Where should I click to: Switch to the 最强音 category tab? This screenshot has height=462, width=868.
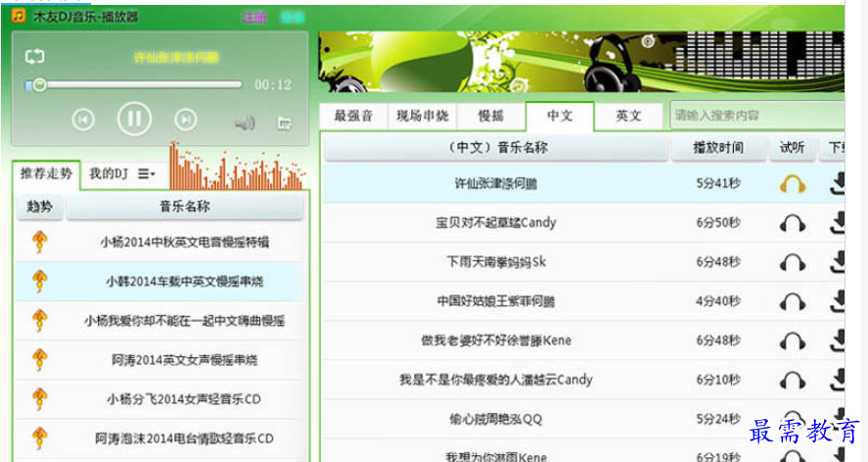(x=353, y=115)
